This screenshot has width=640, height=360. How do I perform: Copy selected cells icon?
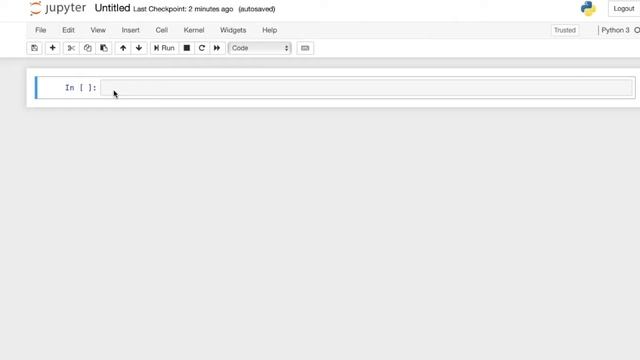87,48
